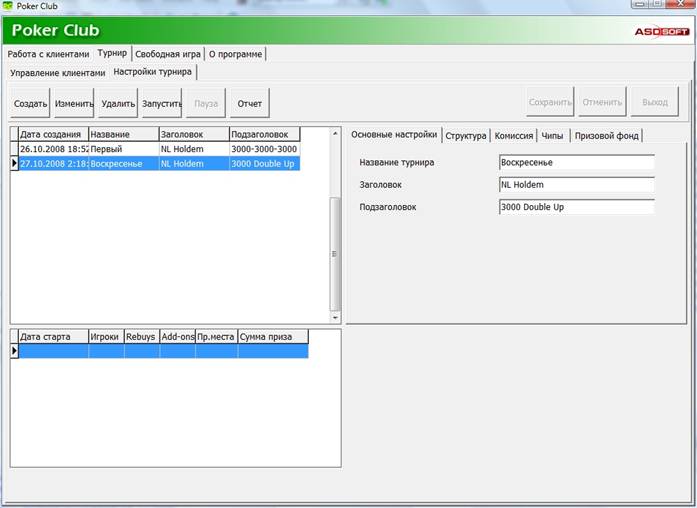Switch to the Структура tab
The width and height of the screenshot is (697, 508).
click(466, 135)
